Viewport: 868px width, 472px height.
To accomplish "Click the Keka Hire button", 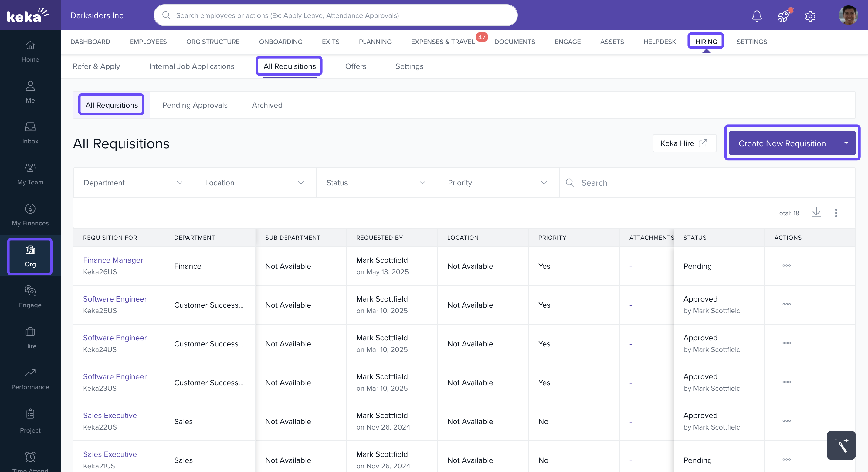I will (684, 143).
